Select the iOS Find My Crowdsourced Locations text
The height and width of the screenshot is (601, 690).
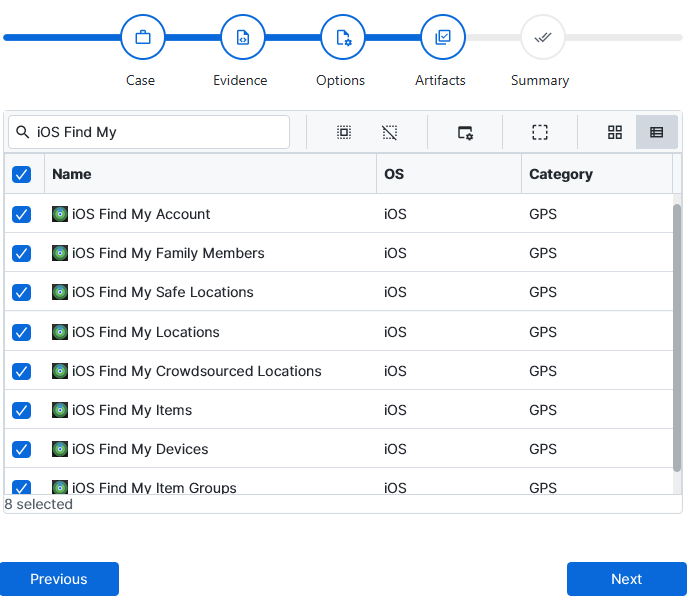(197, 371)
